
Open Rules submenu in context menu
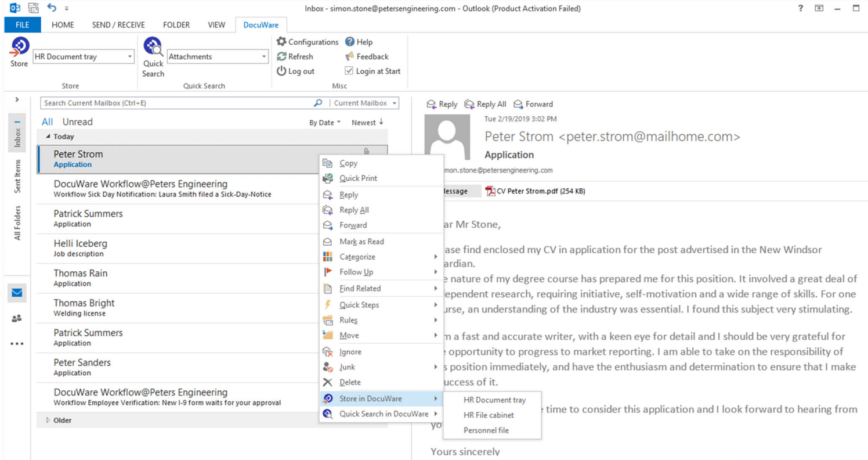coord(381,320)
